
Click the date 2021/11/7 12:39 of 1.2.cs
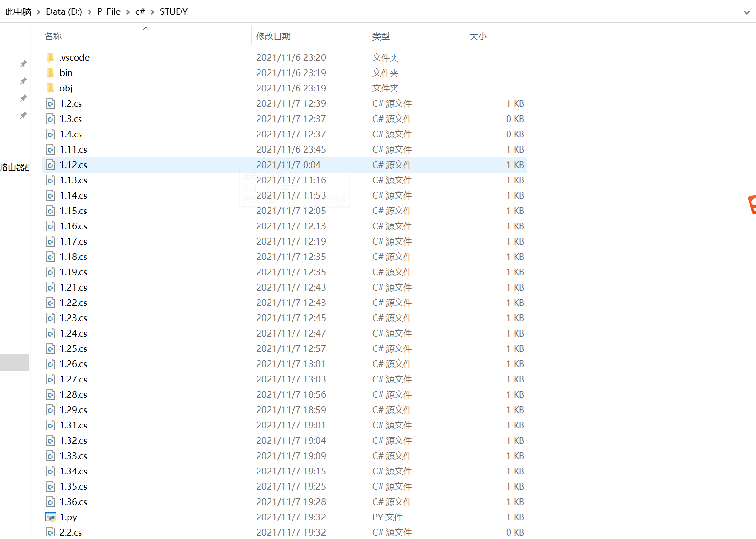pyautogui.click(x=291, y=103)
